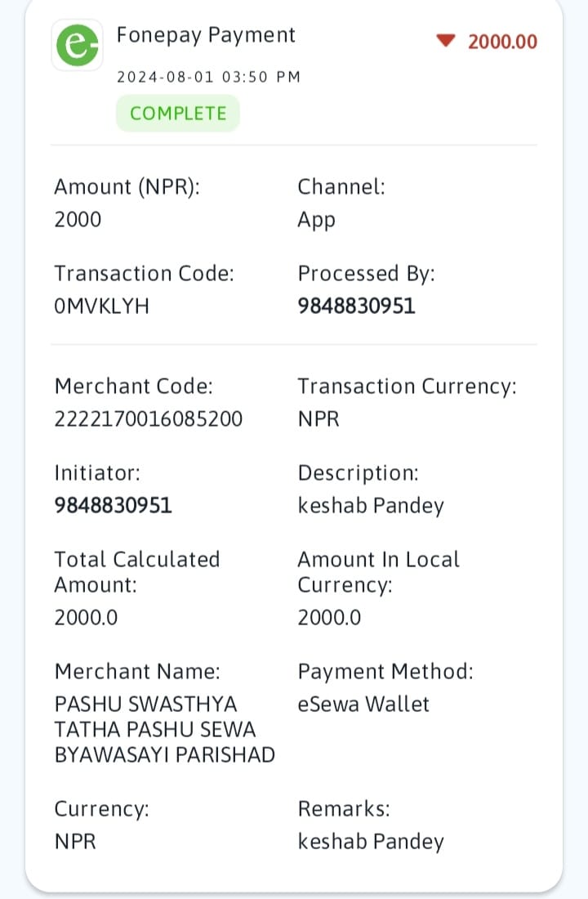Tap the red downward debit arrow
Viewport: 588px width, 899px height.
click(x=445, y=41)
